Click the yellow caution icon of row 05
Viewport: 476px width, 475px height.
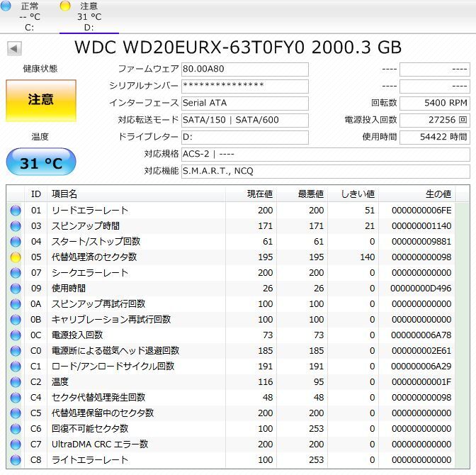pyautogui.click(x=16, y=257)
